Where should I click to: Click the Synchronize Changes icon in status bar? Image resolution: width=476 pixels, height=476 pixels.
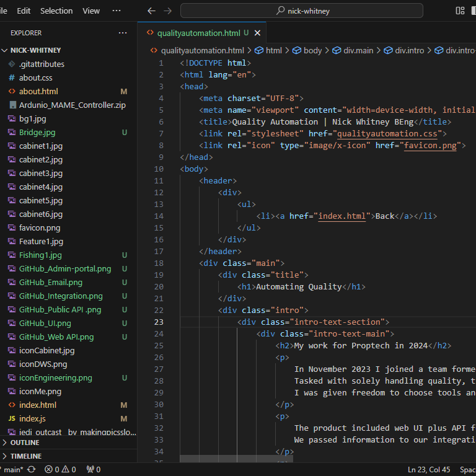click(31, 469)
